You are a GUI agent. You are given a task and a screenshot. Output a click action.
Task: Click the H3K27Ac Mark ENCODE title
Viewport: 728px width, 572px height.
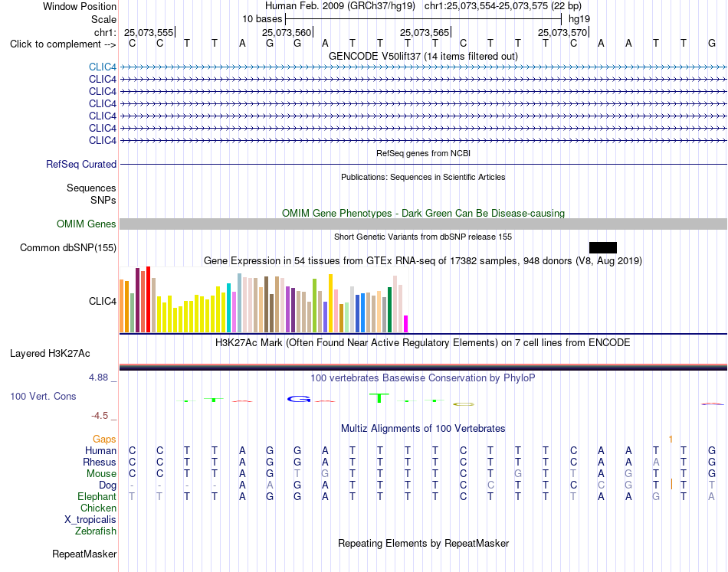(x=423, y=343)
